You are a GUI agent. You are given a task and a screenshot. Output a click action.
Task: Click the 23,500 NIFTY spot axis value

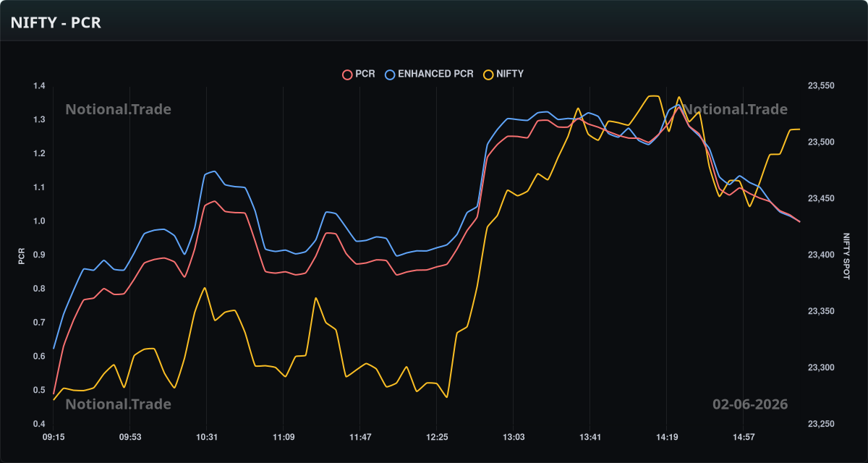coord(821,143)
